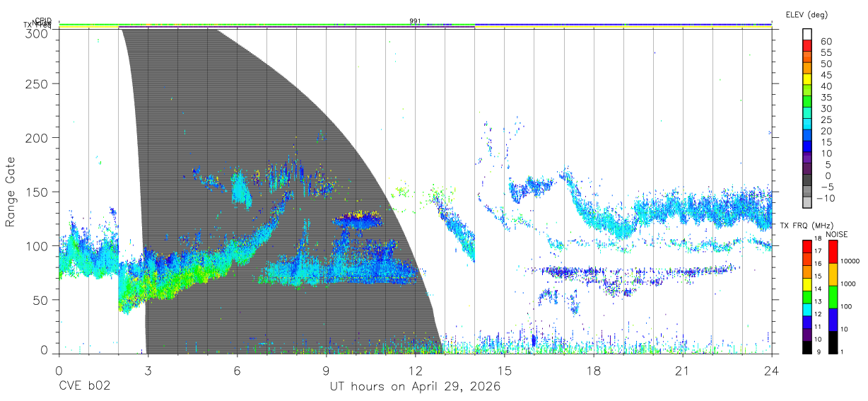
Task: Click the '18' UT hour tick label
Action: point(594,370)
